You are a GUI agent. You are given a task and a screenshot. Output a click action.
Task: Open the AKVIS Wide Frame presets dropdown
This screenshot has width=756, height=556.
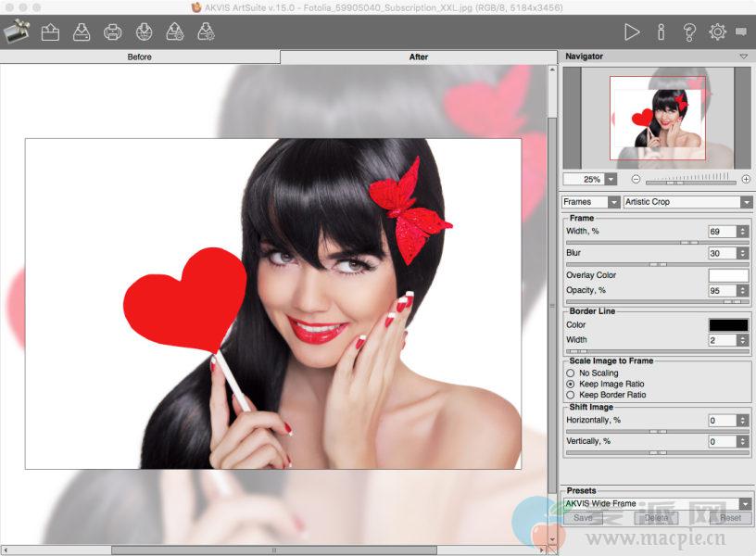(657, 504)
